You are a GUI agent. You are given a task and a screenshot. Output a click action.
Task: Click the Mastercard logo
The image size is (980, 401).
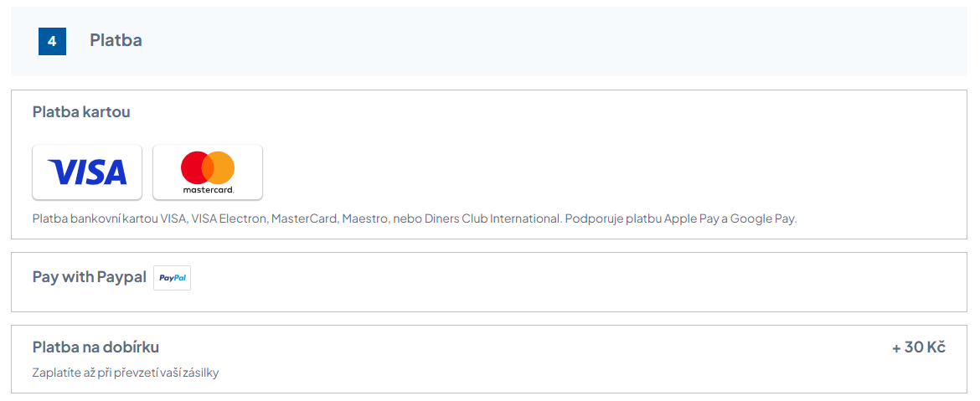[x=208, y=172]
